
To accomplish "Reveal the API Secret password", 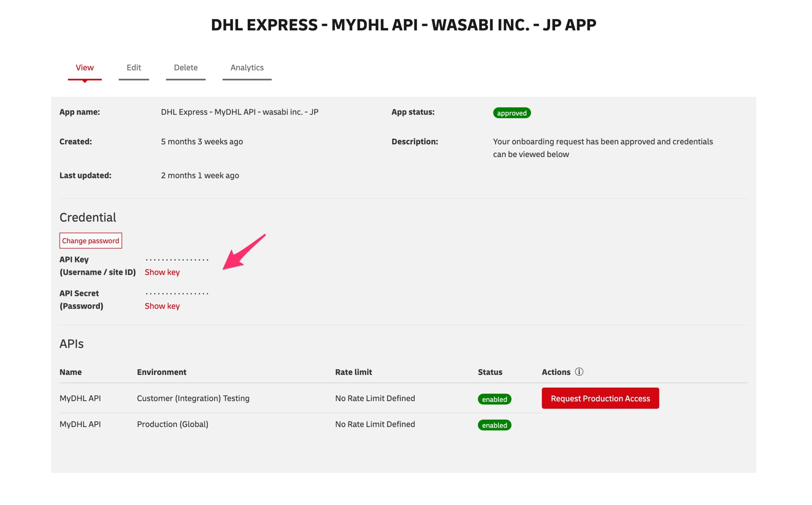I will pyautogui.click(x=162, y=306).
